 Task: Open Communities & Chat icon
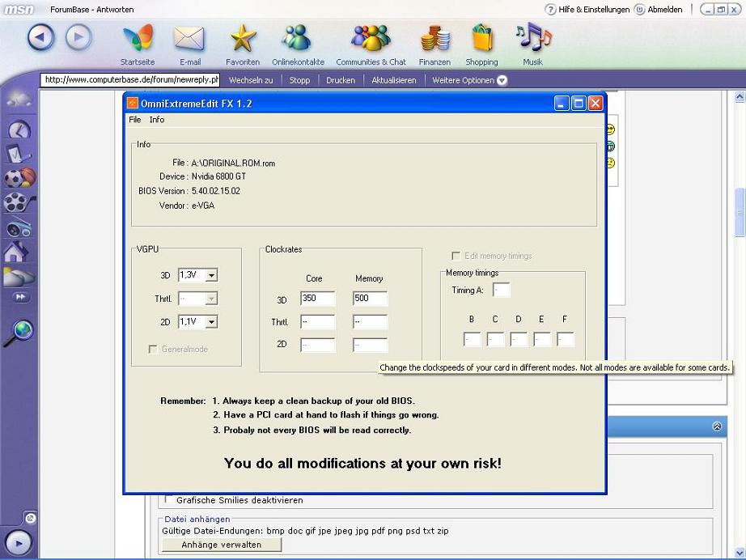371,38
